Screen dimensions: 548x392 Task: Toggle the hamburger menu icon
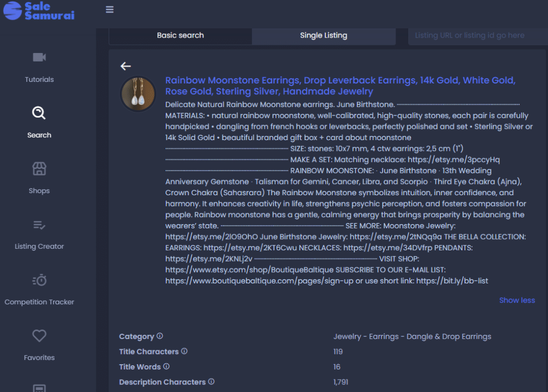tap(110, 10)
